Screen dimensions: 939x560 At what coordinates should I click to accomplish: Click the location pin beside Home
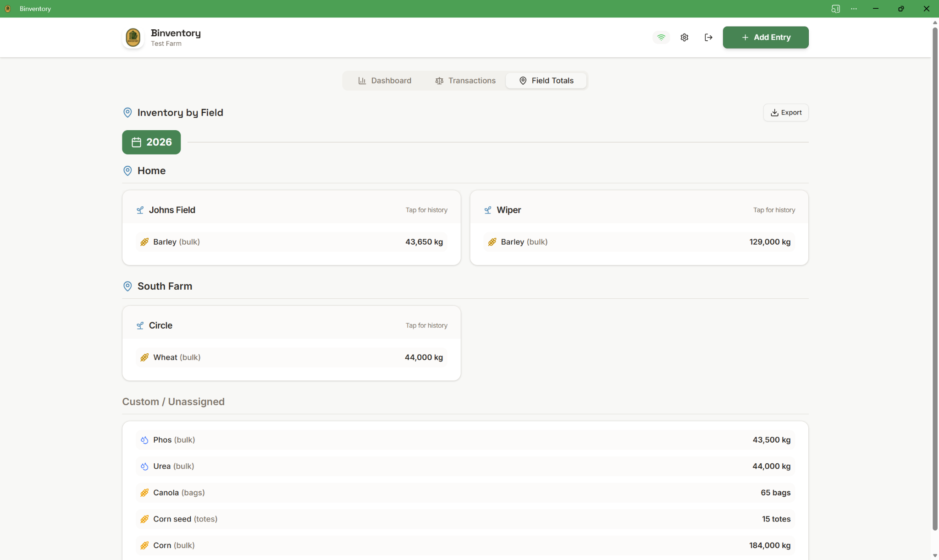tap(127, 170)
